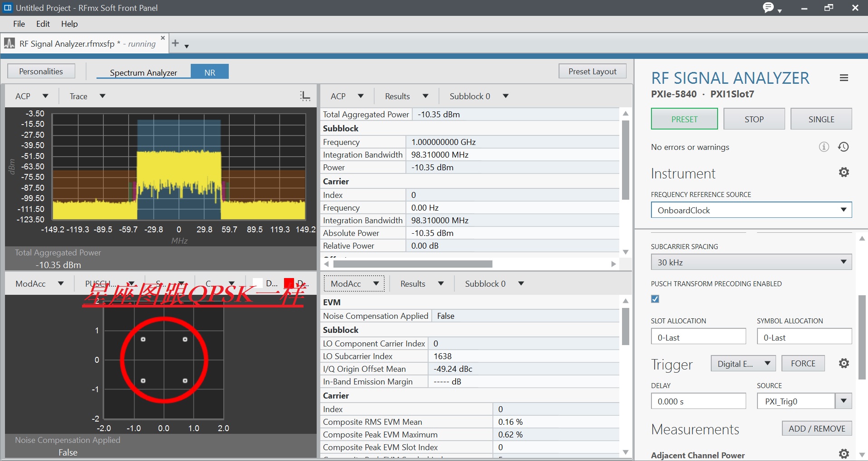Open the Edit menu
The height and width of the screenshot is (461, 868).
tap(43, 24)
